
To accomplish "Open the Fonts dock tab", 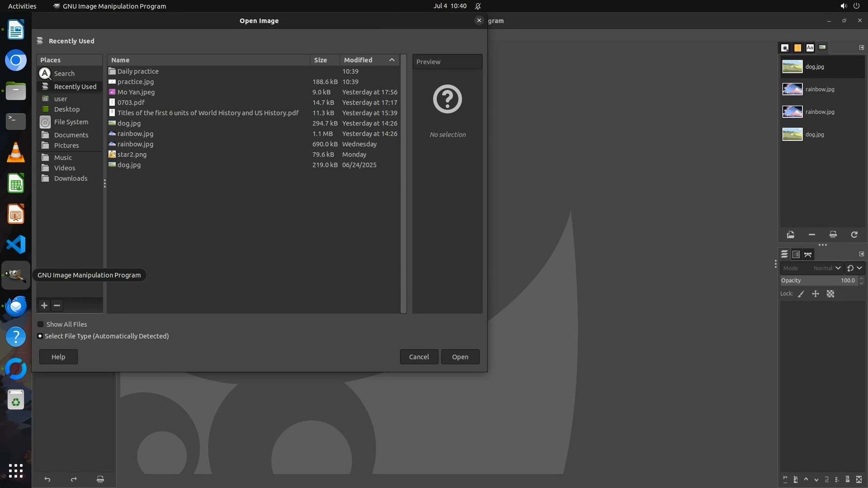I will 810,47.
